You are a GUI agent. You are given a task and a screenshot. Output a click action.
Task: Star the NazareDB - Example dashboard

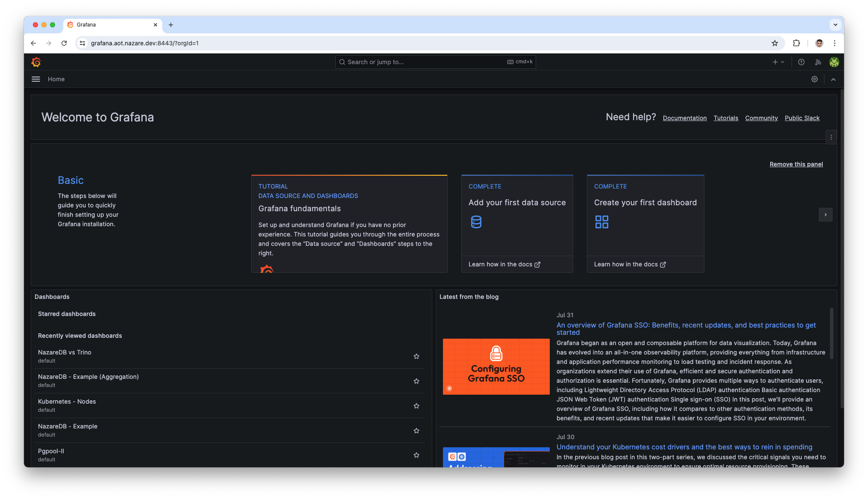click(x=416, y=431)
